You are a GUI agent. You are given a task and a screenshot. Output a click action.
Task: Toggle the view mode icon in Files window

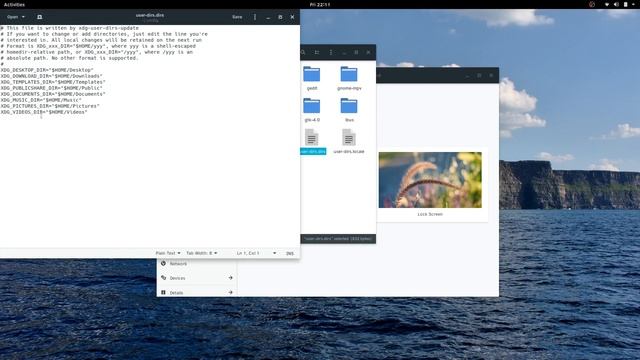click(317, 52)
